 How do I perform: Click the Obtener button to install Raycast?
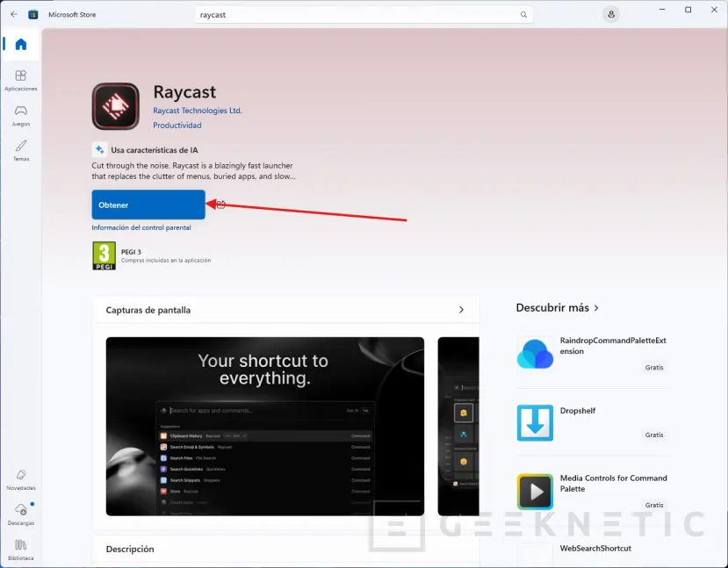[x=148, y=205]
